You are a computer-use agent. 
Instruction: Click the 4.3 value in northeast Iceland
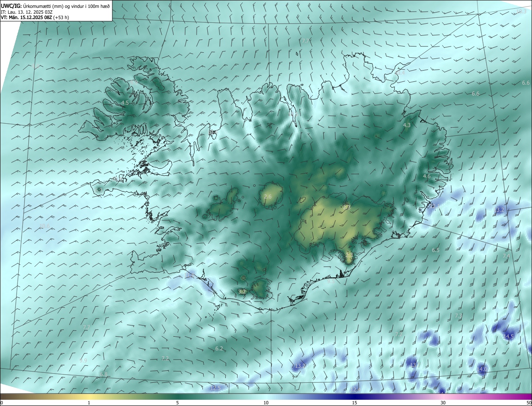407,125
